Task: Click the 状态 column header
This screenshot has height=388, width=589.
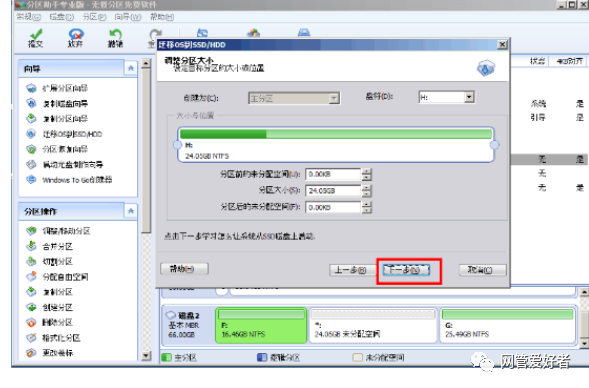Action: pos(537,61)
